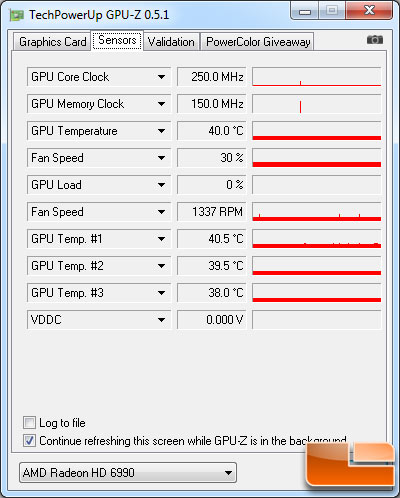
Task: Select the AMD Radeon HD 6990 device dropdown
Action: 128,472
